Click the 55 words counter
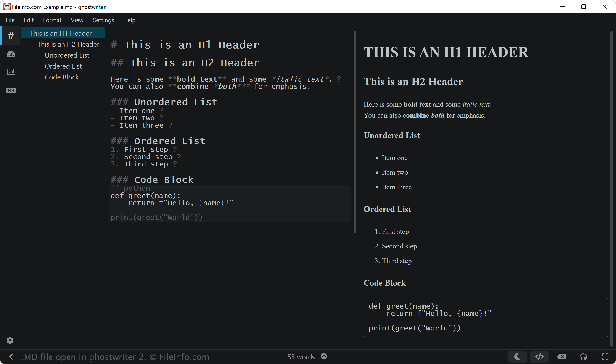This screenshot has width=616, height=364. (301, 356)
